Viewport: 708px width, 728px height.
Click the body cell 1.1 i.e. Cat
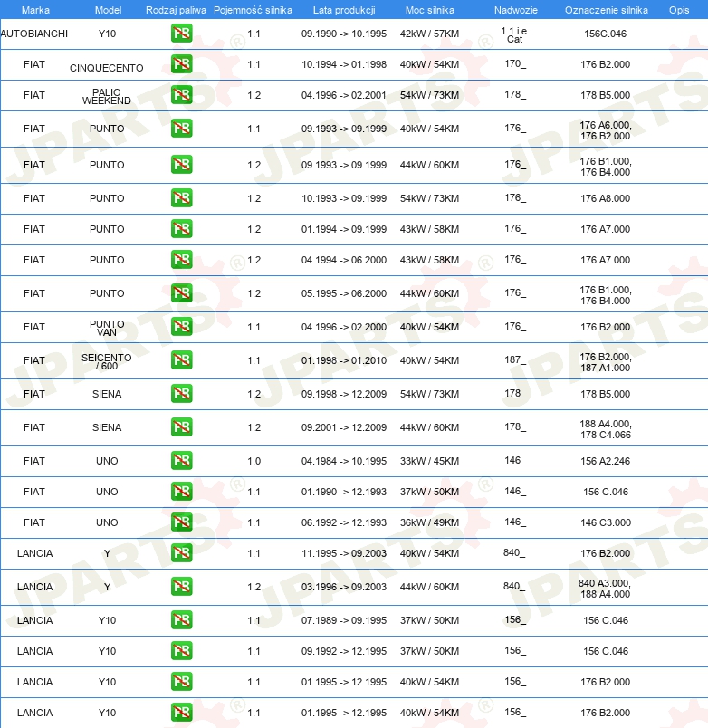pos(515,34)
